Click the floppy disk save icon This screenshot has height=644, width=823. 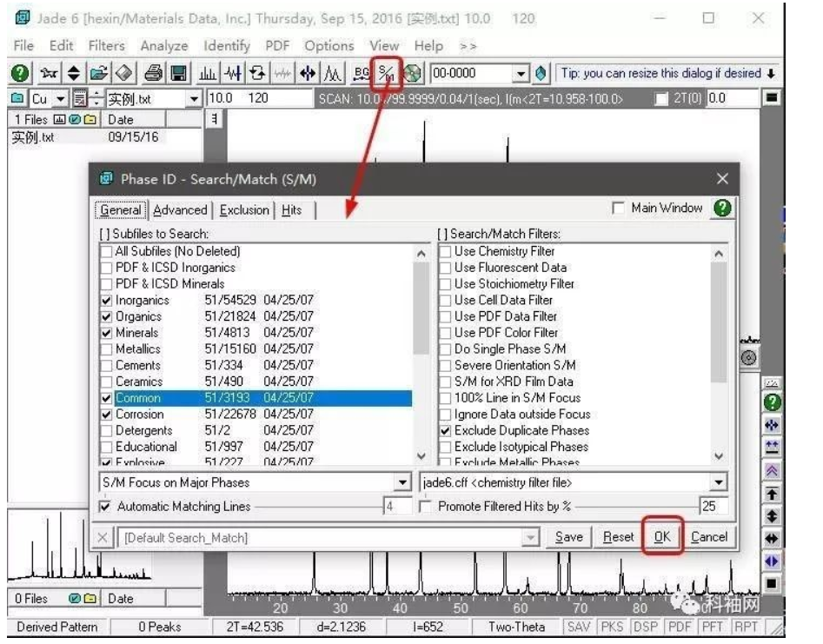[x=178, y=73]
